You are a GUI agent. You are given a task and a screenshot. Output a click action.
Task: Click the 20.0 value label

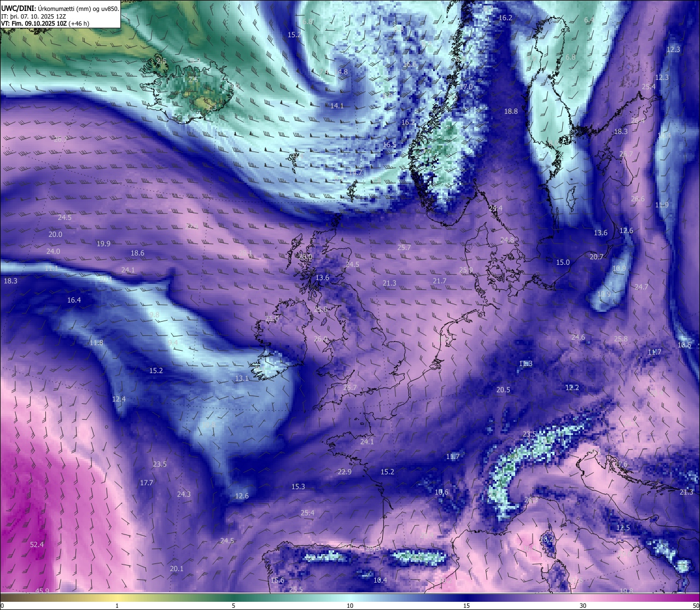pyautogui.click(x=55, y=234)
